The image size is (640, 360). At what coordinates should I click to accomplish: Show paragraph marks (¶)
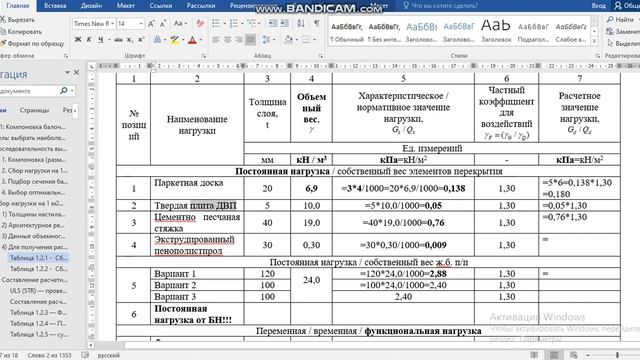(x=317, y=24)
